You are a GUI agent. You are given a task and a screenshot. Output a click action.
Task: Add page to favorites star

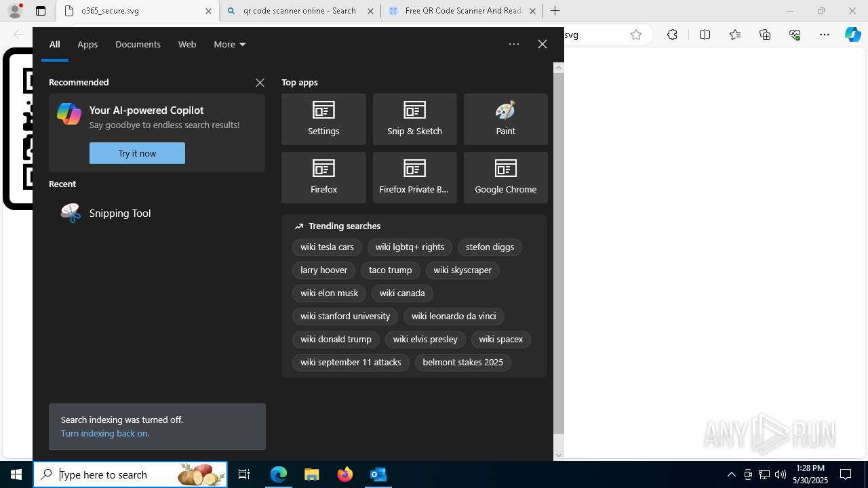636,35
